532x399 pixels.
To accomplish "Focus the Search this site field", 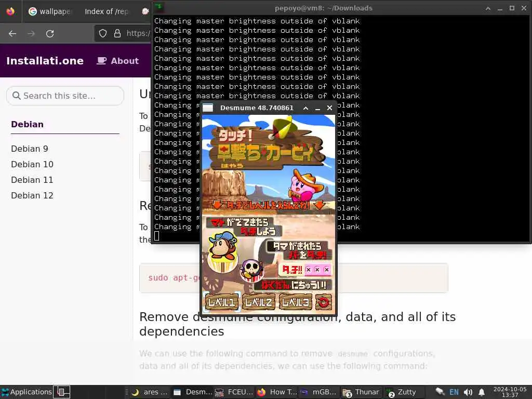I will click(65, 96).
